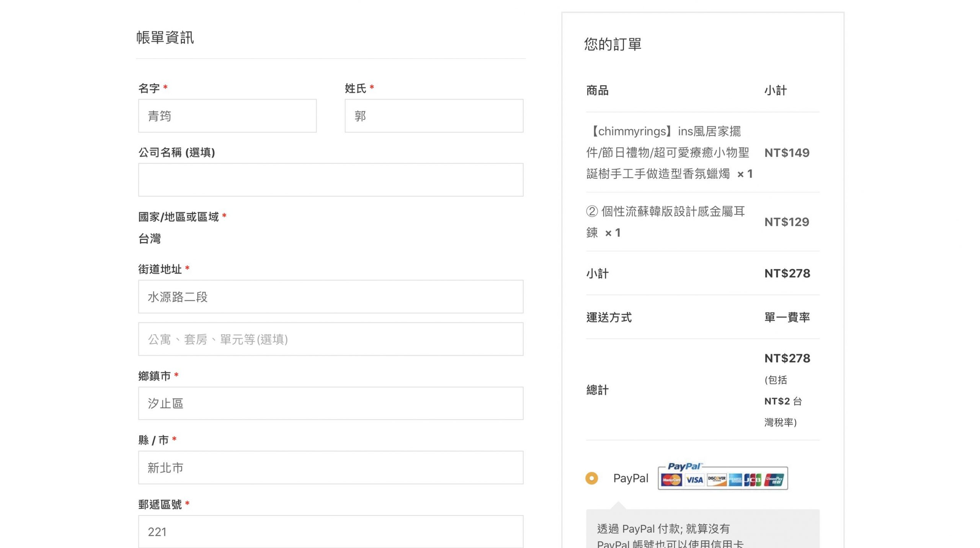Click the 街道地址 street address field
The image size is (980, 548).
click(331, 297)
